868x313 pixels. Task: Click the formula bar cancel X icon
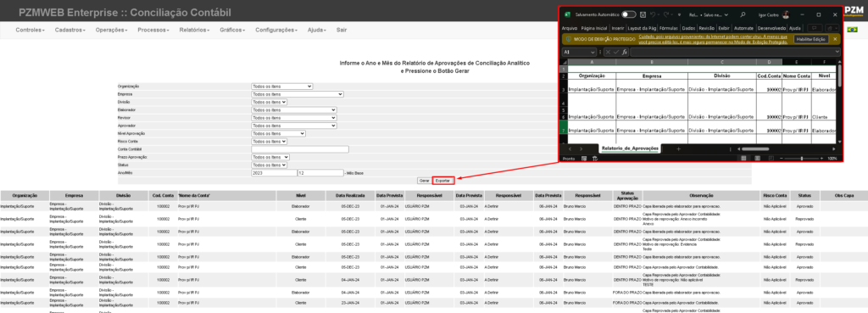(x=609, y=52)
